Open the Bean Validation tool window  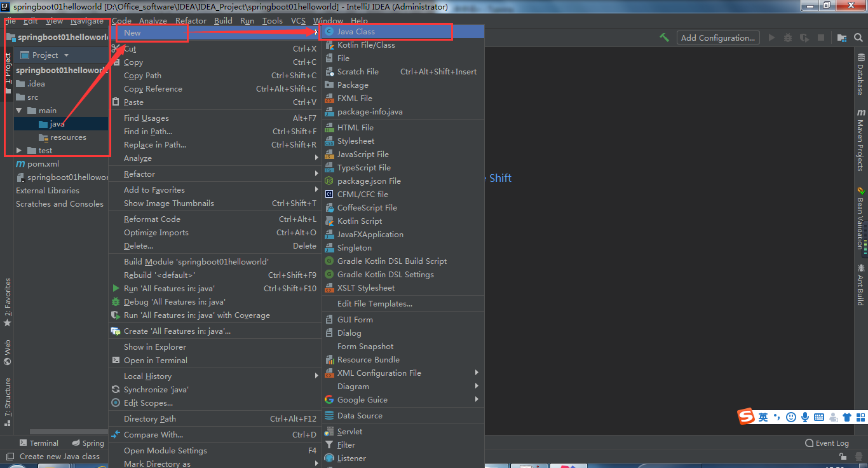point(861,217)
